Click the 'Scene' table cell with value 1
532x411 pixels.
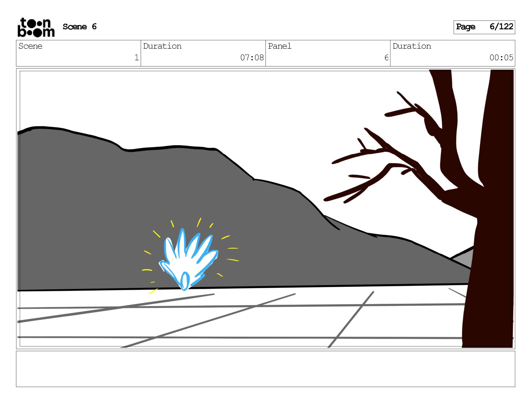tap(78, 53)
